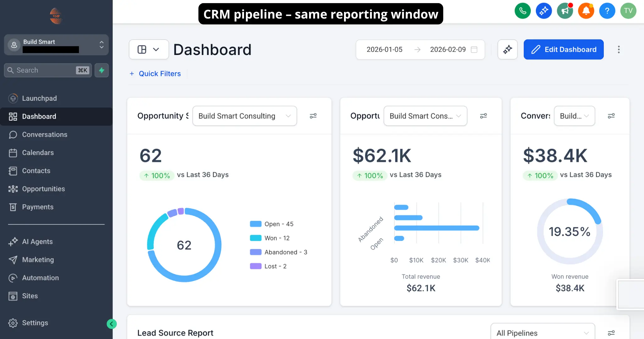
Task: Click the Edit Dashboard button
Action: (563, 49)
